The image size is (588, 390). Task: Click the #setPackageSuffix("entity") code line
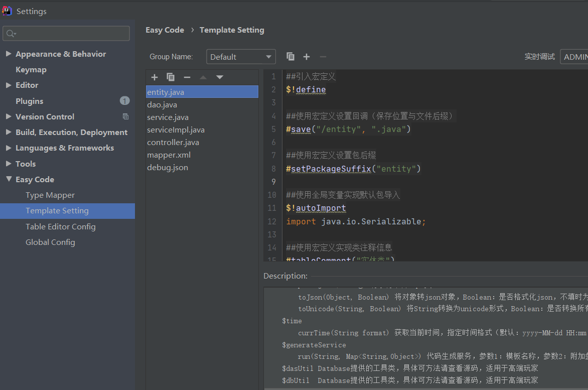pyautogui.click(x=353, y=169)
